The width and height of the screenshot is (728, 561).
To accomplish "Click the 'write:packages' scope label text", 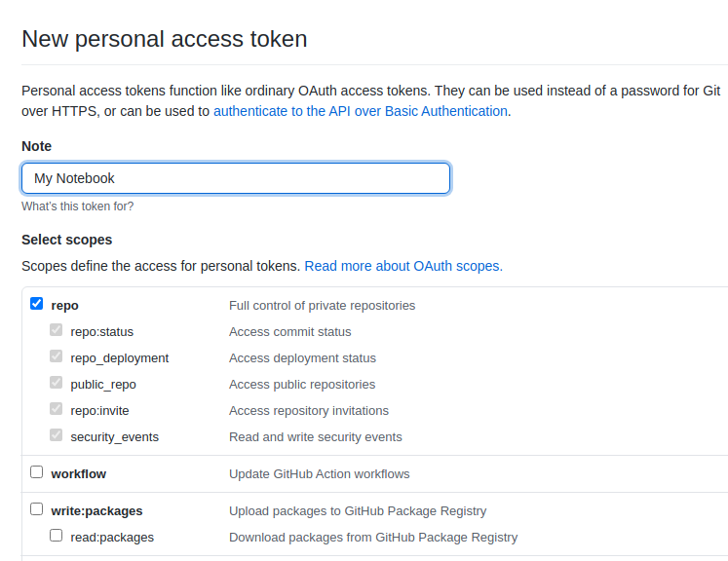I will 96,511.
